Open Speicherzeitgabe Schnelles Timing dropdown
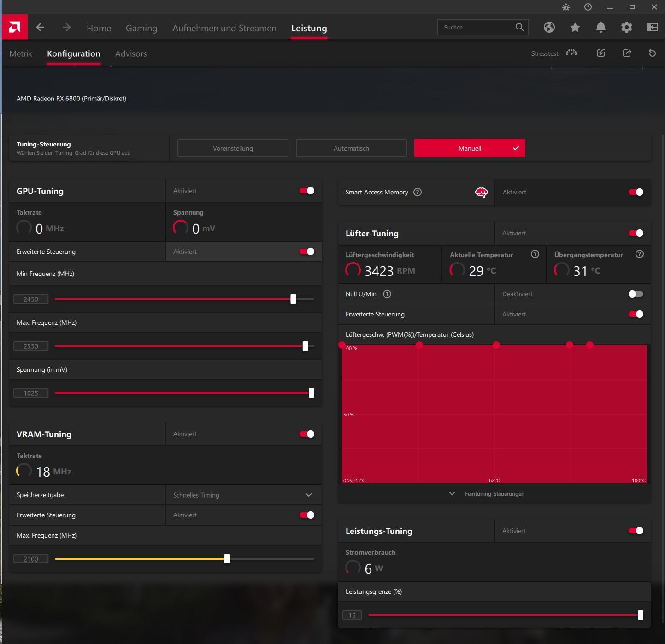Viewport: 665px width, 644px height. tap(243, 495)
